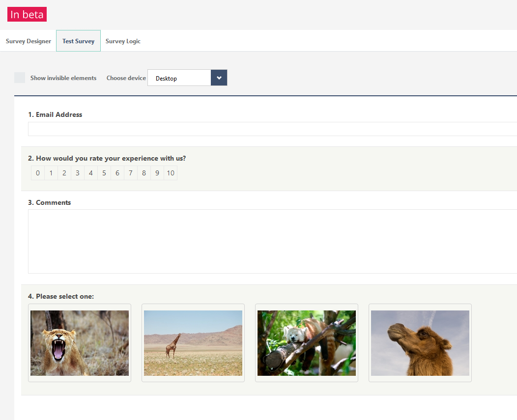The width and height of the screenshot is (517, 420).
Task: Click the '1. Email Address' question title
Action: point(55,114)
